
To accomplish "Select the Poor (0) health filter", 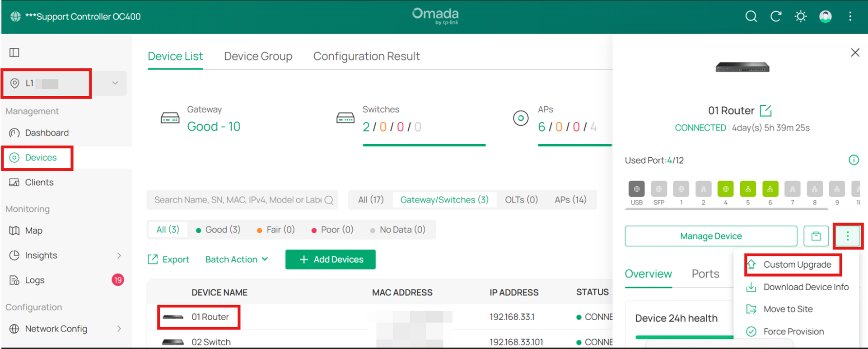I will pos(332,230).
